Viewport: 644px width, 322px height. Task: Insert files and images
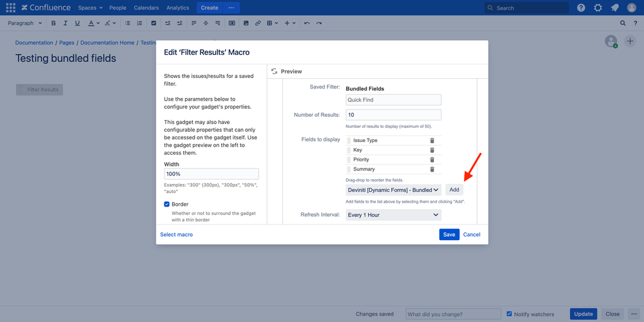[x=246, y=23]
